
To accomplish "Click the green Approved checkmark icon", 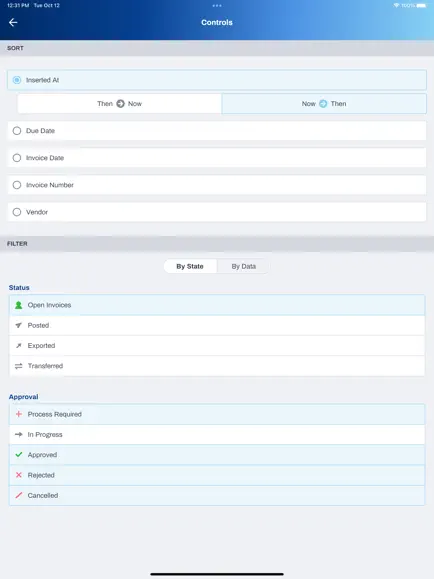I will pos(18,455).
